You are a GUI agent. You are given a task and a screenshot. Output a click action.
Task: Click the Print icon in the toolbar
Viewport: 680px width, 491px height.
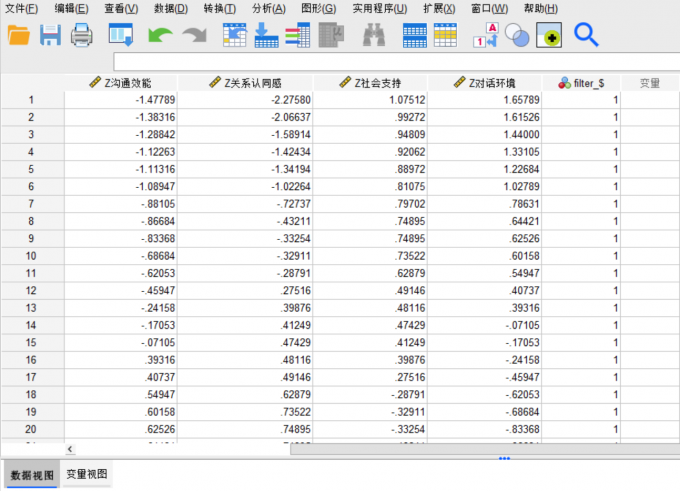[x=81, y=36]
